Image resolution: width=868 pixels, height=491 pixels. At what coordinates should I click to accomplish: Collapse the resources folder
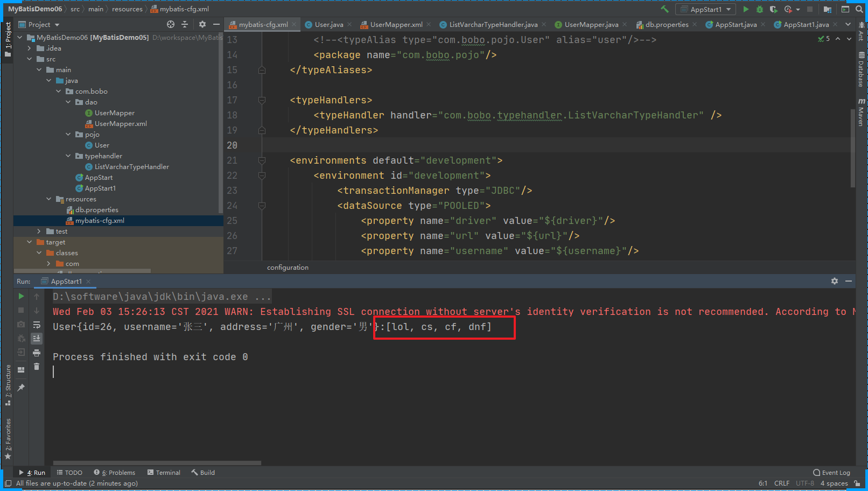[48, 199]
